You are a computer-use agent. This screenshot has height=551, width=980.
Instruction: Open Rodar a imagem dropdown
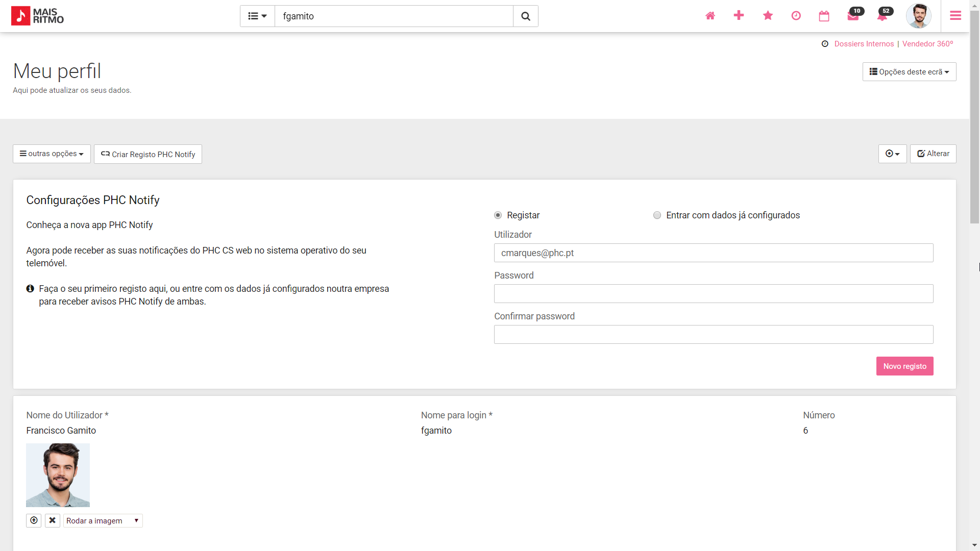[103, 520]
